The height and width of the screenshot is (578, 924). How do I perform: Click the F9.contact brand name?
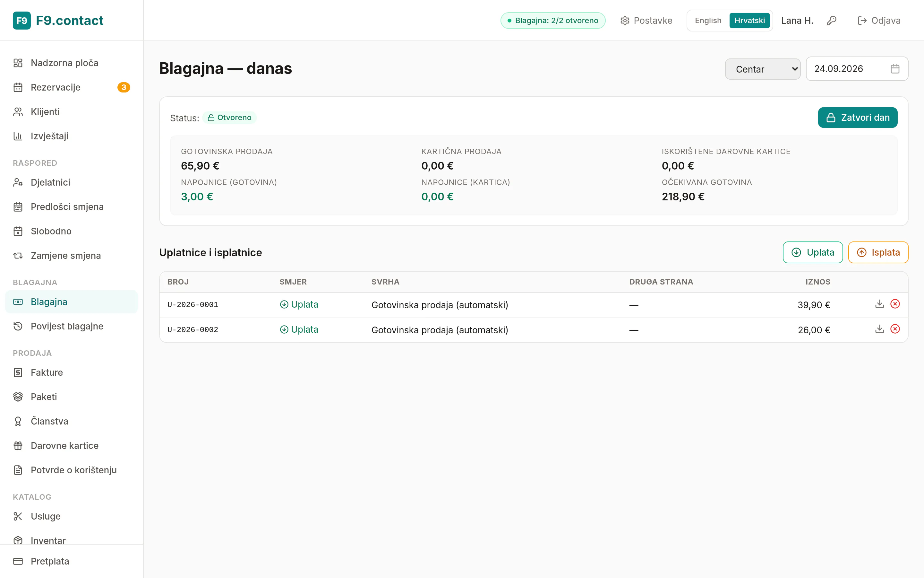70,21
